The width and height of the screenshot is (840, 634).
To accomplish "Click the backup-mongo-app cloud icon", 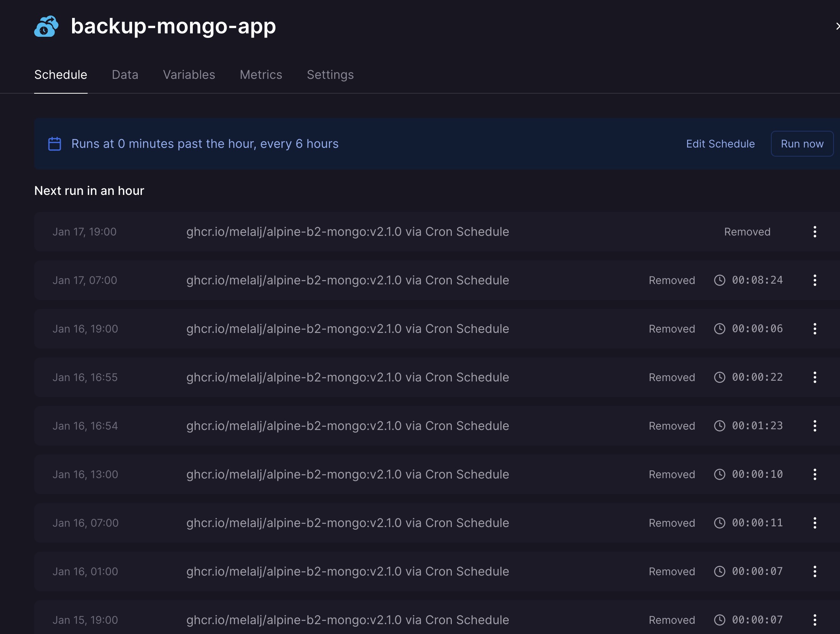I will click(46, 26).
